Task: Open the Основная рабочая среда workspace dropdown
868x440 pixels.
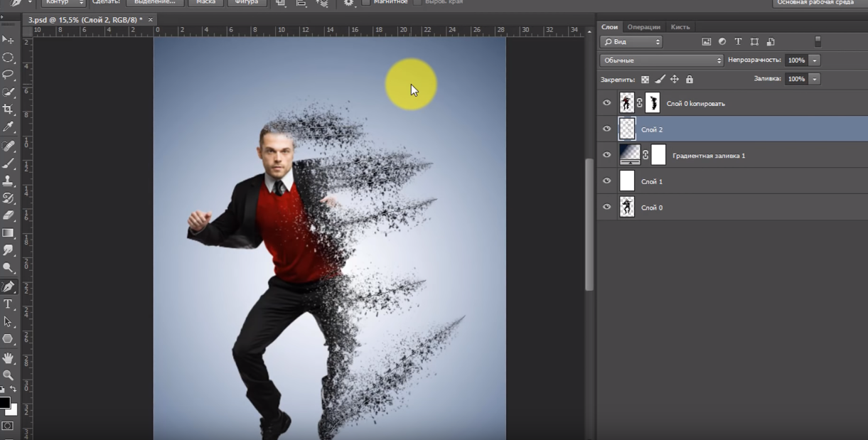Action: coord(820,3)
